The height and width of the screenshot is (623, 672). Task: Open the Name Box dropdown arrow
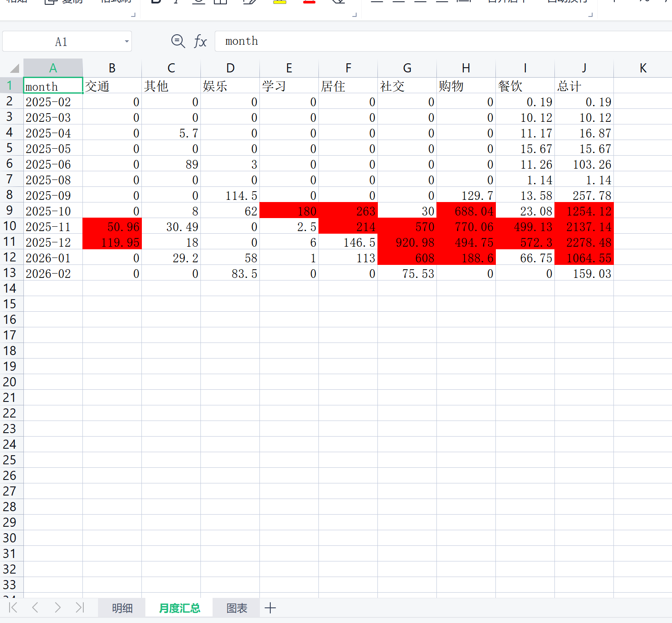click(x=127, y=42)
